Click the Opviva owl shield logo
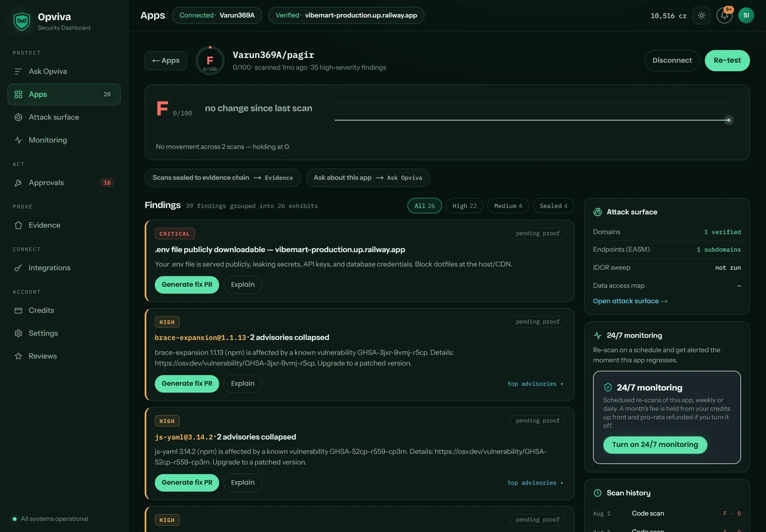 click(x=22, y=21)
